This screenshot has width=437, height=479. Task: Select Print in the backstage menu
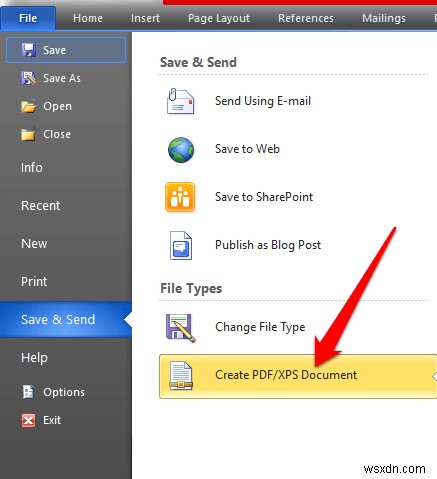click(x=34, y=282)
